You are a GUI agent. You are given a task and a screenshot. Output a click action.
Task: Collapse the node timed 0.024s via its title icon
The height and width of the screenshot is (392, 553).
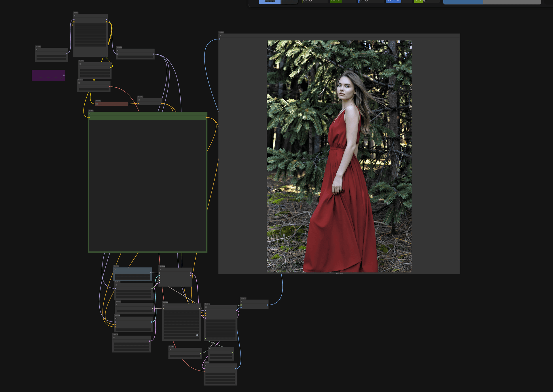(116, 285)
